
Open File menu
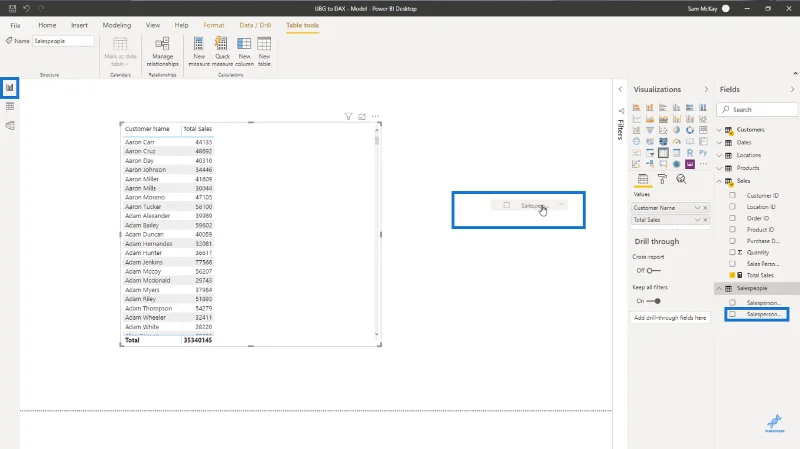click(x=15, y=25)
